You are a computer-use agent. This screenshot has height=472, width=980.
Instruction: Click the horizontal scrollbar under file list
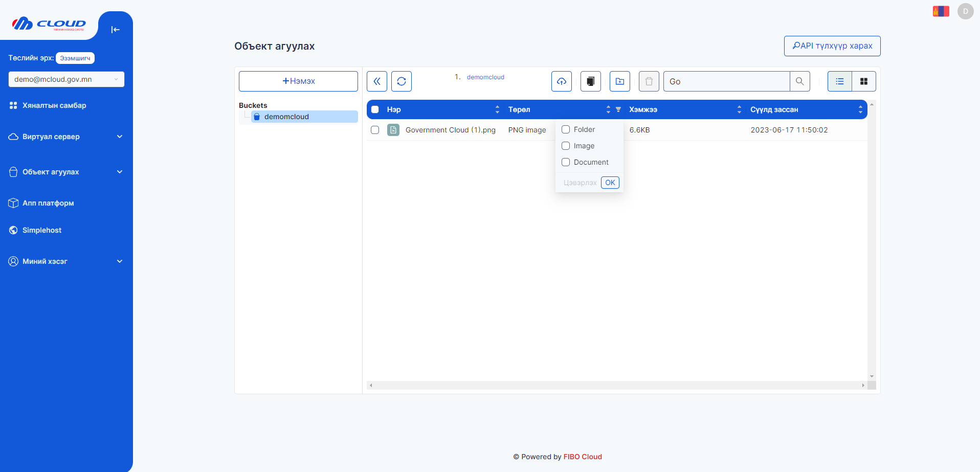click(x=616, y=385)
